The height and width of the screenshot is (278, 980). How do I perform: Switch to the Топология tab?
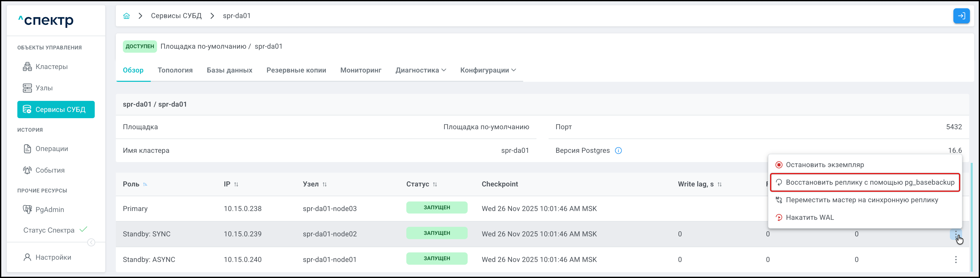175,70
